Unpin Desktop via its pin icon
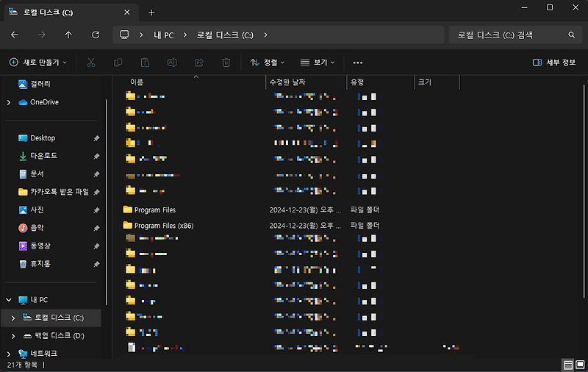This screenshot has height=372, width=588. click(96, 138)
